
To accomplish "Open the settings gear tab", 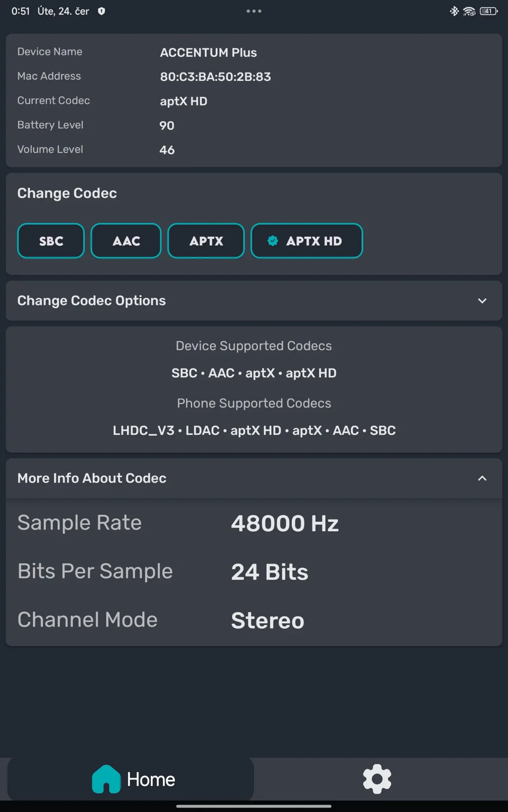I will 377,779.
